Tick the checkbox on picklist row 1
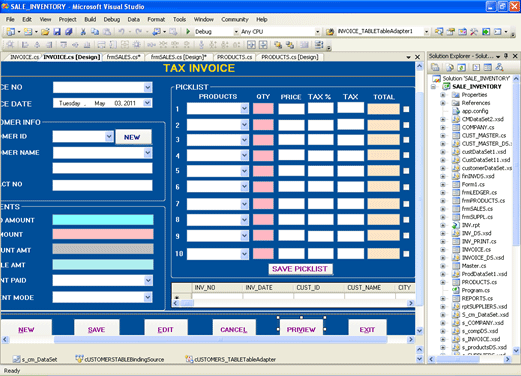Image resolution: width=521 pixels, height=376 pixels. tap(406, 109)
